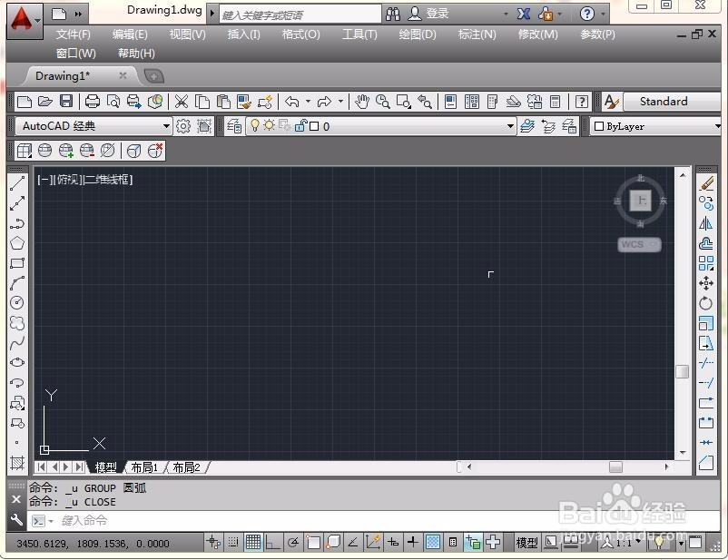Toggle Object Snap in status bar
The image size is (728, 560).
tap(313, 542)
